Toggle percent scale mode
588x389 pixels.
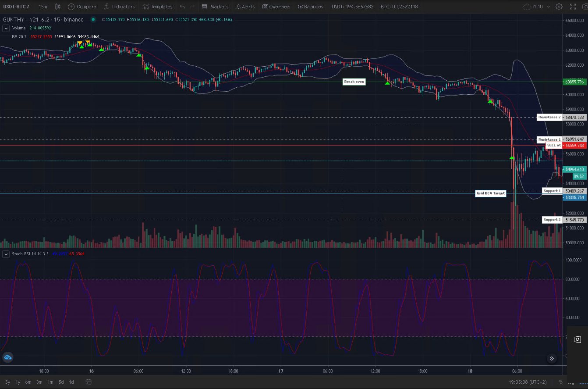tap(561, 382)
